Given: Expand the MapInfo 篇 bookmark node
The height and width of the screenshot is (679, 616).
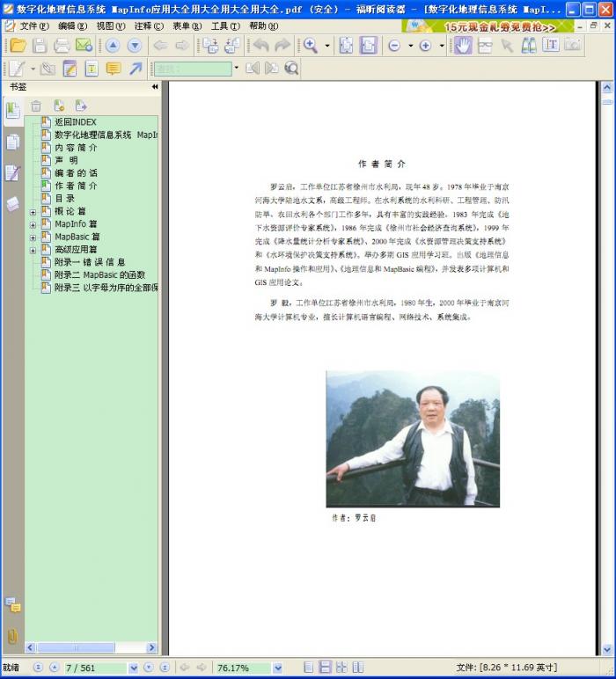Looking at the screenshot, I should coord(33,224).
